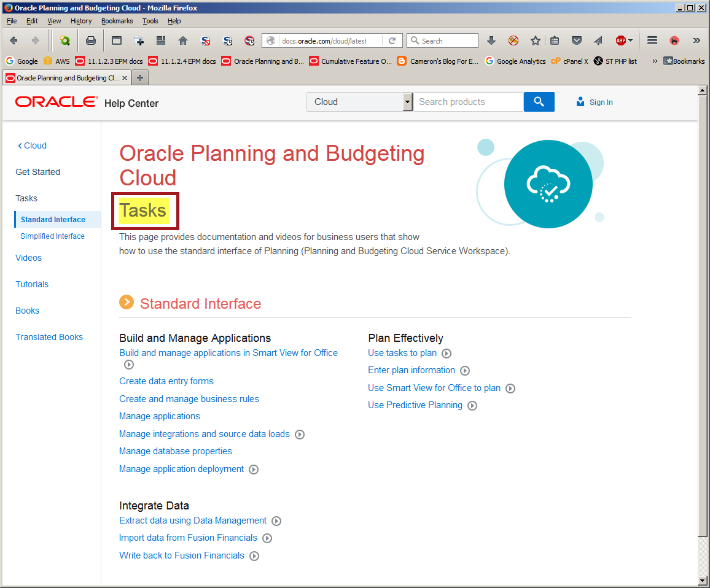Open the Help menu

coord(174,21)
